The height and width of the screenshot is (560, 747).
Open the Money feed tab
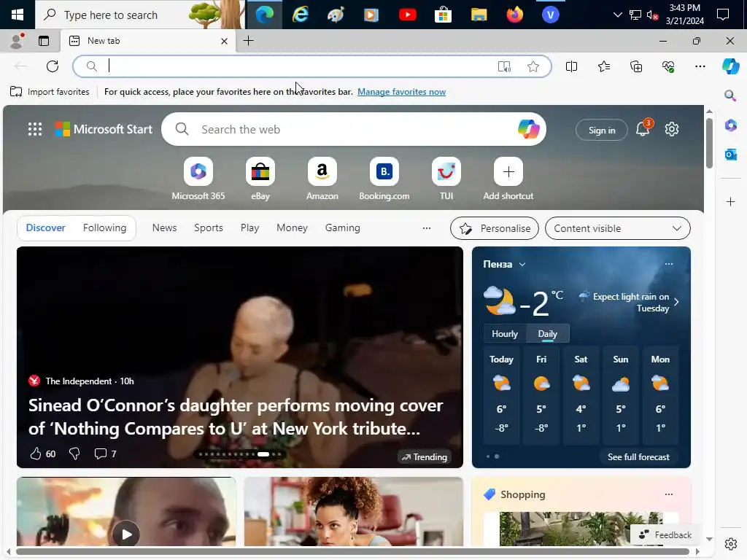point(292,227)
